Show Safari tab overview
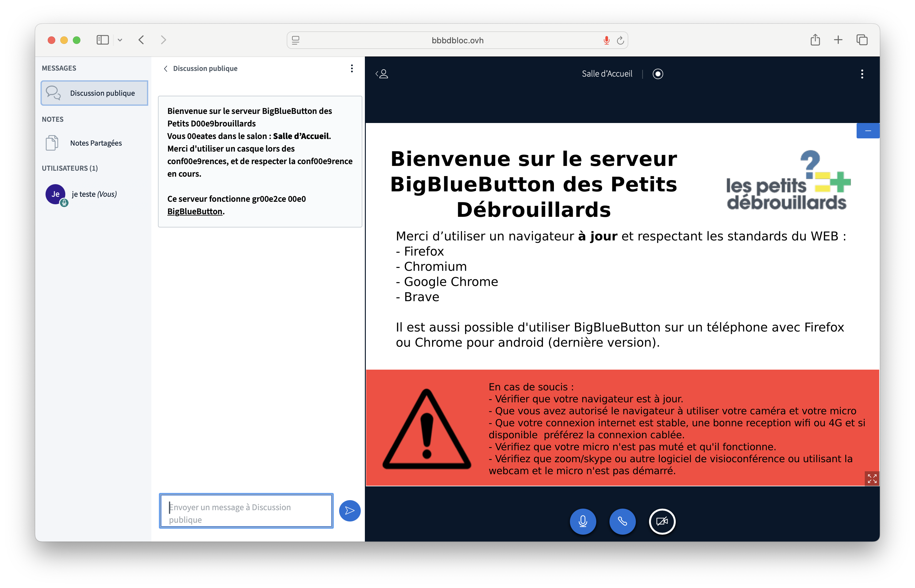This screenshot has width=915, height=588. tap(862, 40)
